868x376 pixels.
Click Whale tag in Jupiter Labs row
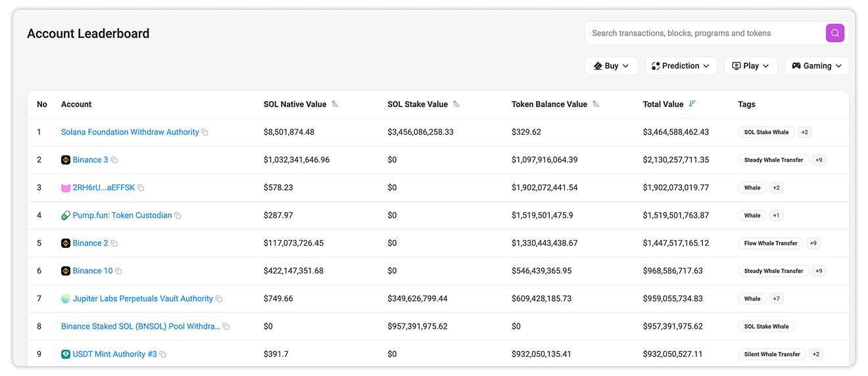pos(752,298)
